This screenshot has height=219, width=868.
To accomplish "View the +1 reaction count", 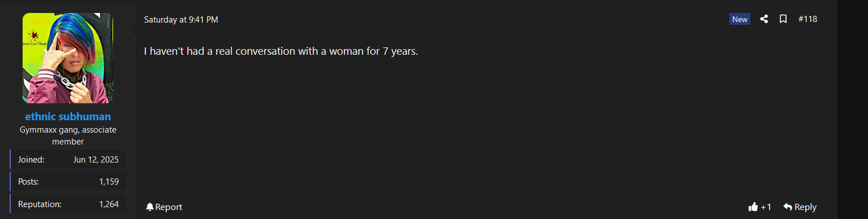I will pos(766,207).
